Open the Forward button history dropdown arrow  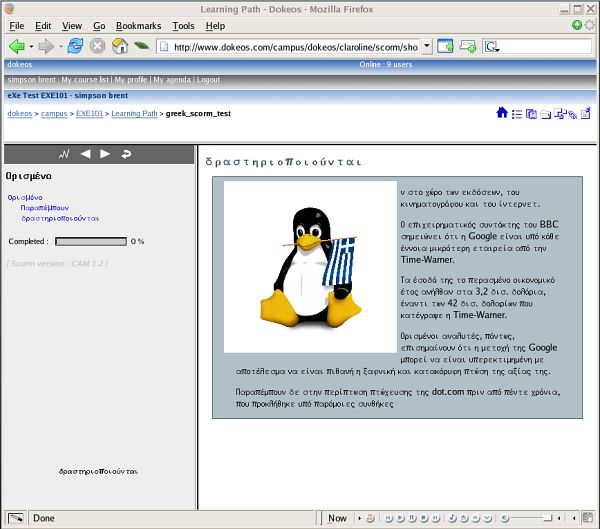coord(61,47)
